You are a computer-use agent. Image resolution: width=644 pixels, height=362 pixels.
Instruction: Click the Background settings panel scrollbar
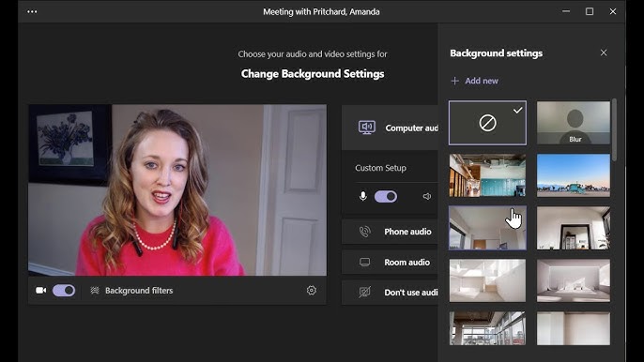coord(614,129)
